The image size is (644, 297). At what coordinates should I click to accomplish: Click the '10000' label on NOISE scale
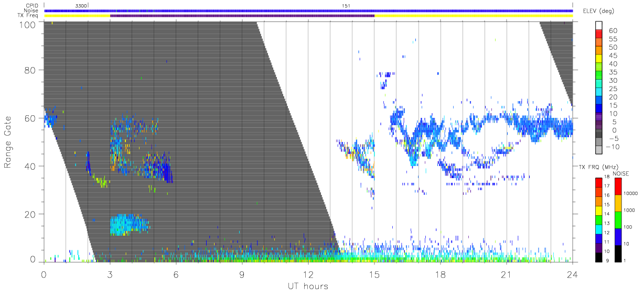630,193
